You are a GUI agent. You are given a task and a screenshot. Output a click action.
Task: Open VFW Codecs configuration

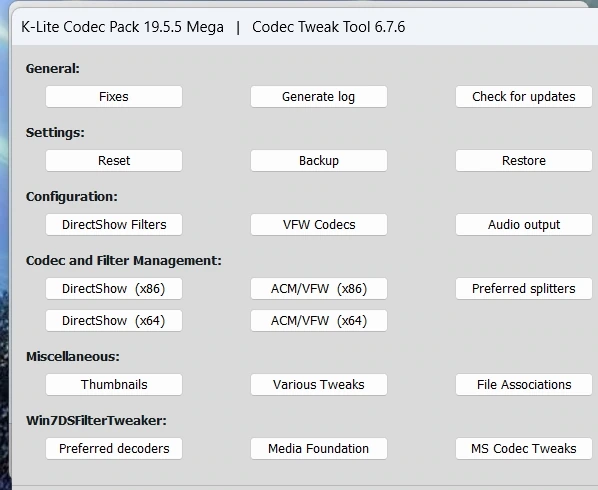click(x=318, y=225)
